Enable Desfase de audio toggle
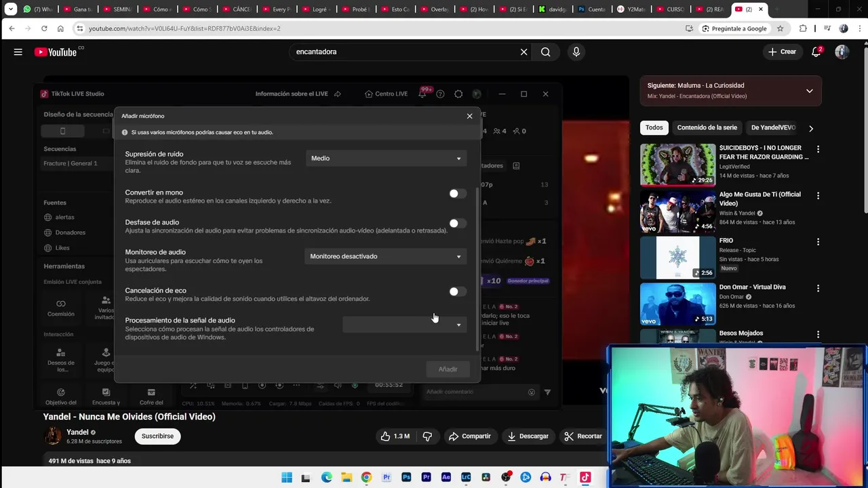Viewport: 868px width, 488px height. (458, 223)
